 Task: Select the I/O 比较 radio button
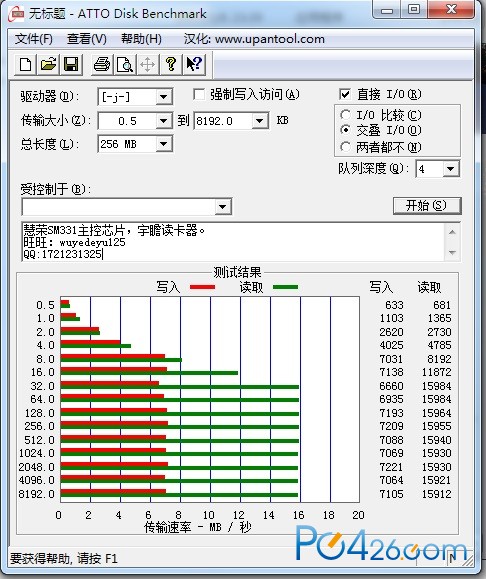tap(345, 115)
